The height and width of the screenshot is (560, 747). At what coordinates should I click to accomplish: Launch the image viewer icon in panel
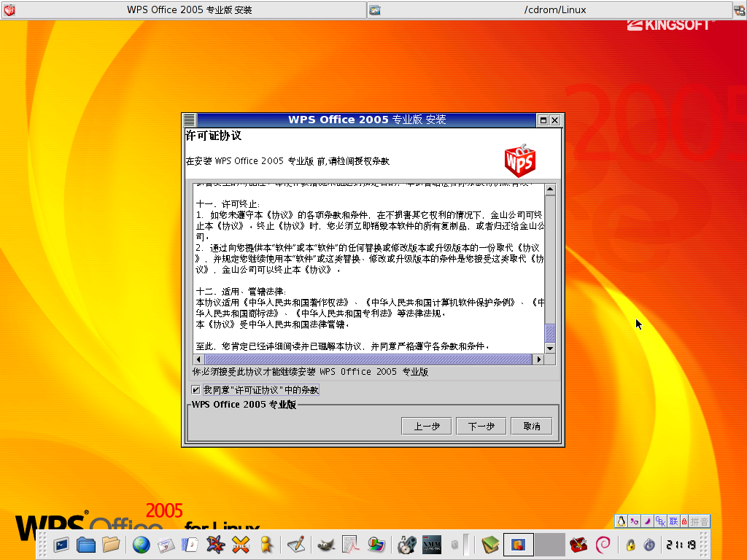[x=376, y=544]
